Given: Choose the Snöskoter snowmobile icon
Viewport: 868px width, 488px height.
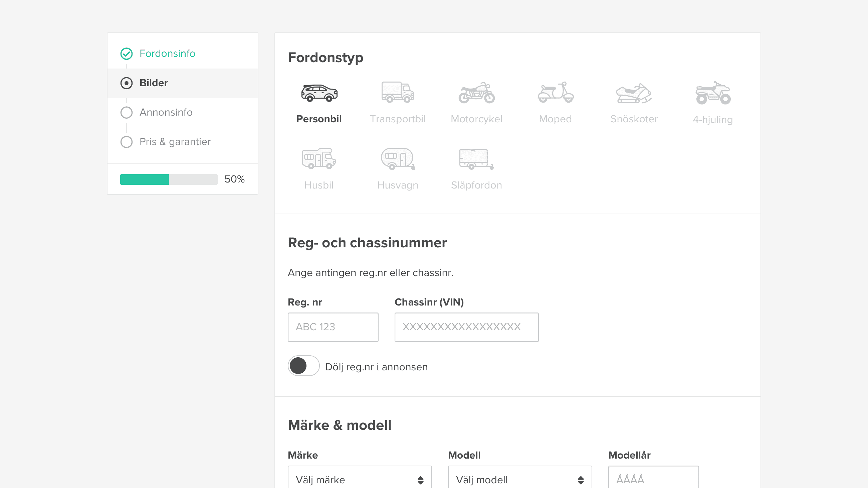Looking at the screenshot, I should pos(634,93).
